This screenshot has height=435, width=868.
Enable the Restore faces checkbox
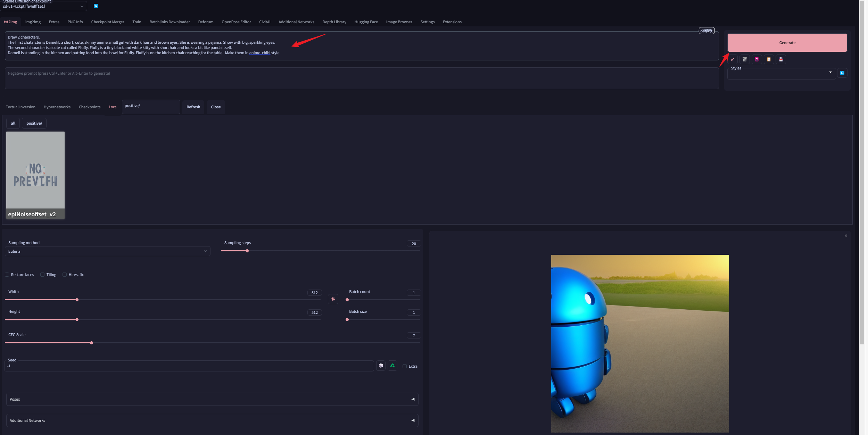point(7,275)
